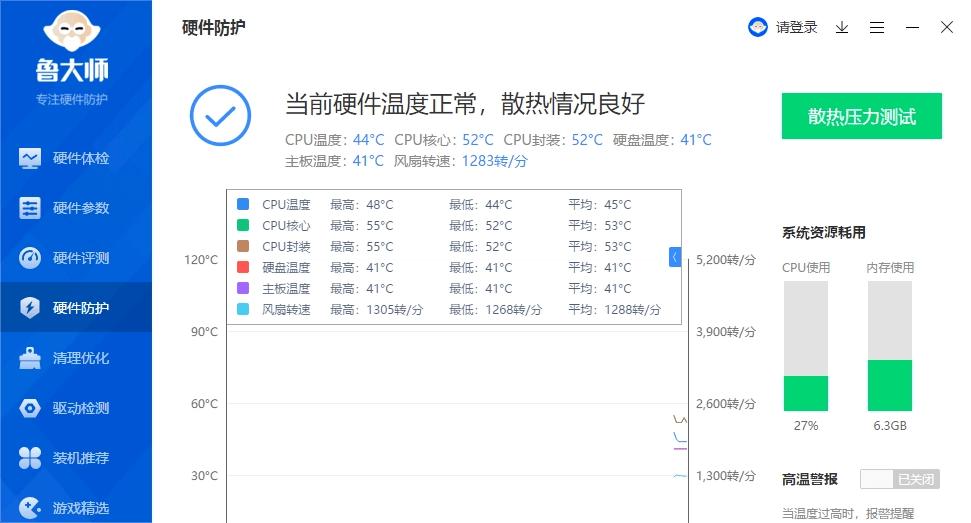The height and width of the screenshot is (523, 971).
Task: Go to 硬件评测 section
Action: pos(81,258)
